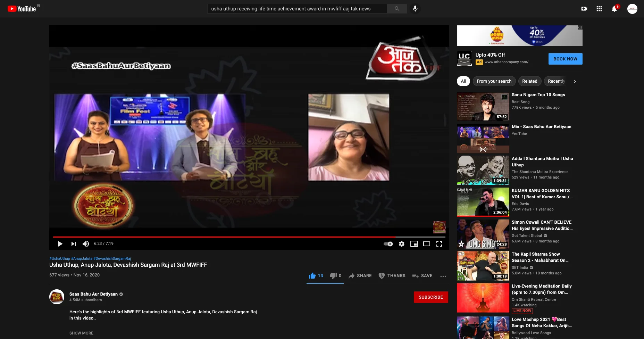Open the #DevashishSargamRaj hashtag
Viewport: 644px width, 339px height.
click(112, 258)
